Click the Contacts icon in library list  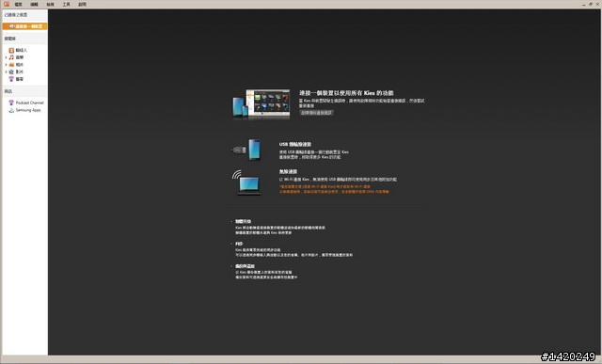coord(11,50)
